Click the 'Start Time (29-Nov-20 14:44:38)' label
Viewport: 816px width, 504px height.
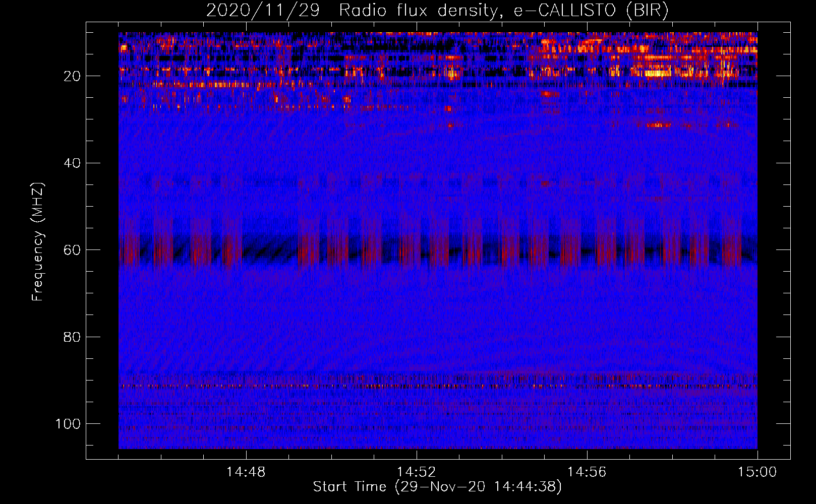(437, 487)
